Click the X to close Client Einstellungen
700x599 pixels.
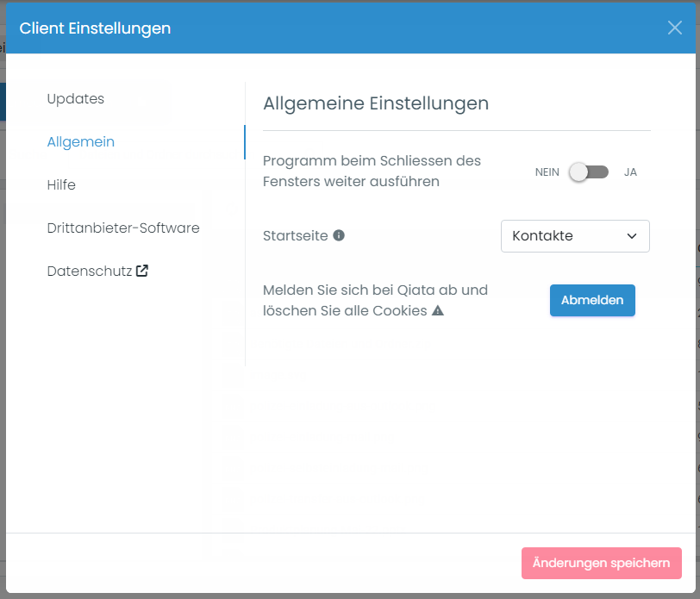675,28
